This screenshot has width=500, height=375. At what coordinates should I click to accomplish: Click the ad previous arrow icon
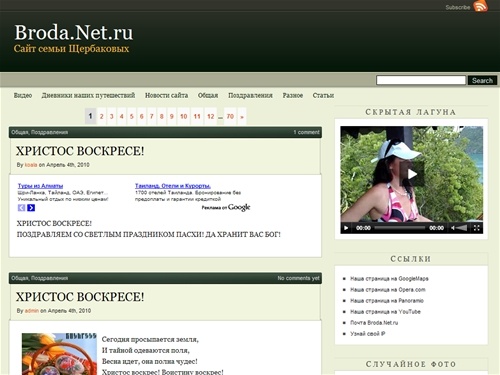[x=21, y=208]
